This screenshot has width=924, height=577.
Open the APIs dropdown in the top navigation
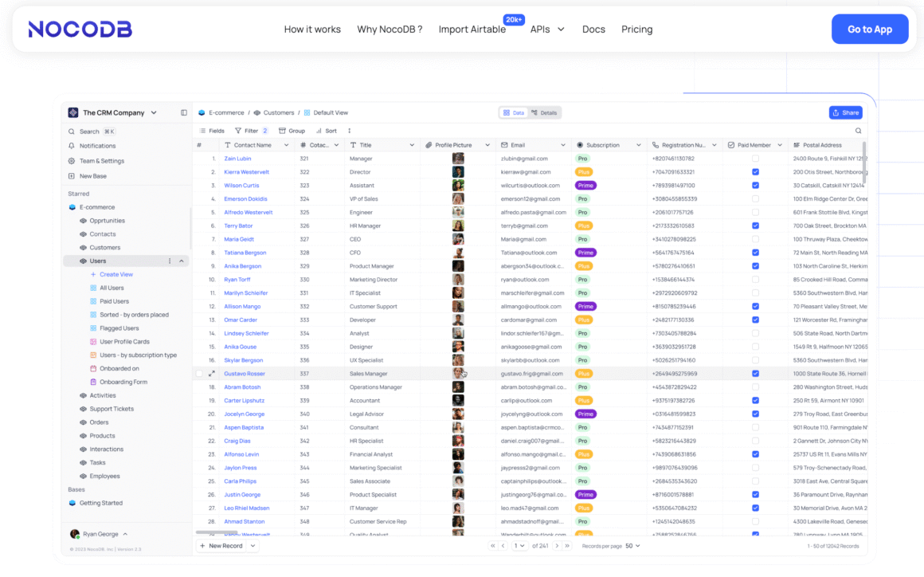(x=547, y=29)
